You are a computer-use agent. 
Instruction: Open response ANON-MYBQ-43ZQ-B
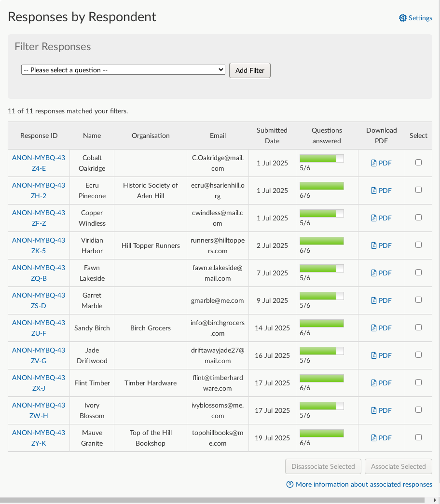pyautogui.click(x=39, y=273)
